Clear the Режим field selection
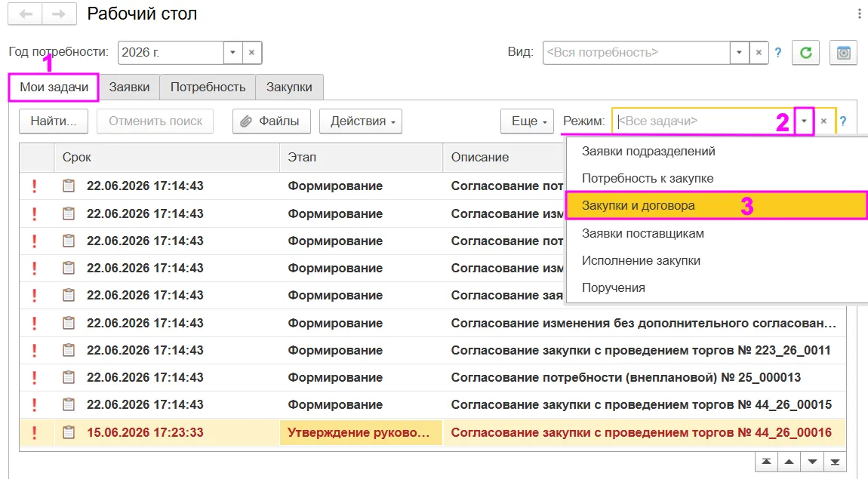The image size is (868, 479). [x=823, y=121]
